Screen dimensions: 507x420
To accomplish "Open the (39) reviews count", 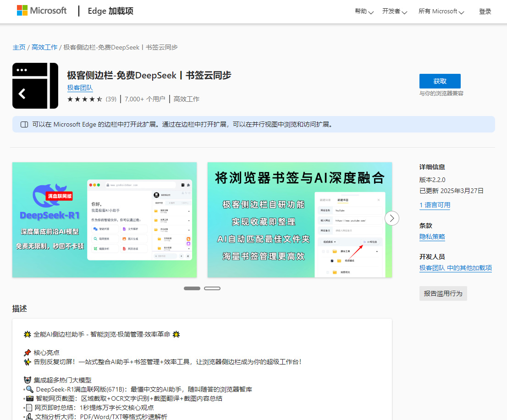I will [x=111, y=99].
